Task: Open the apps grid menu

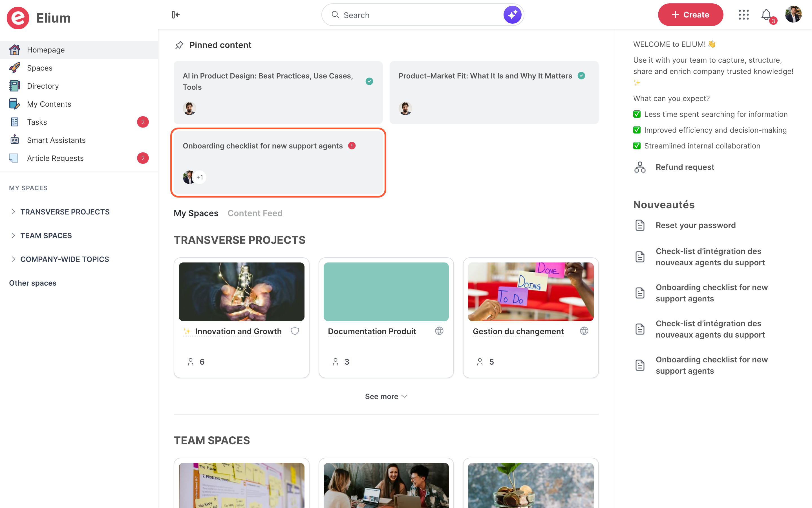Action: (743, 15)
